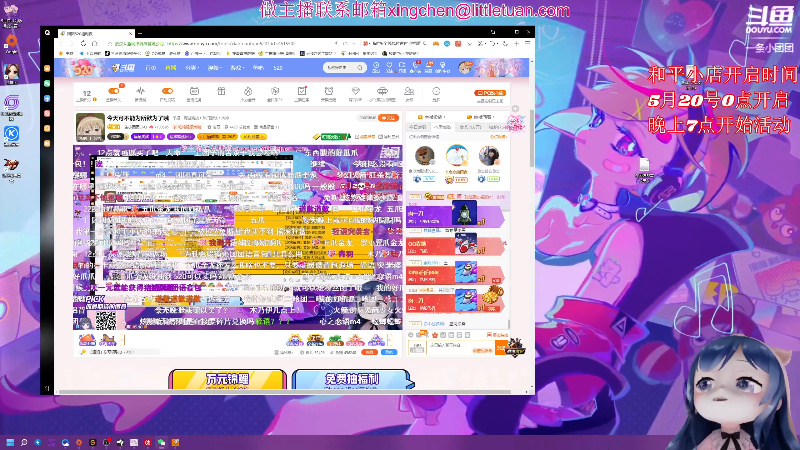Select the open browser tab in the tab strip
Screen dimensions: 800x450
pyautogui.click(x=96, y=33)
